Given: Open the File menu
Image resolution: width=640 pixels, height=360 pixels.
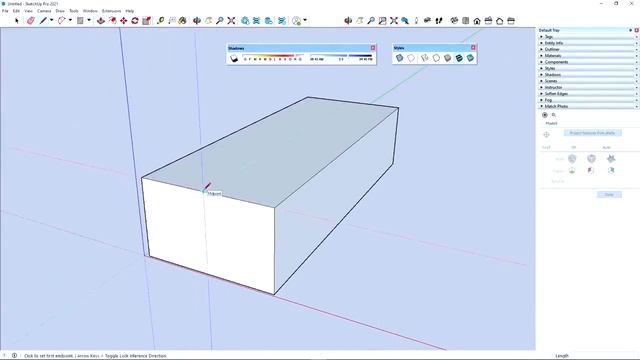Looking at the screenshot, I should tap(5, 11).
